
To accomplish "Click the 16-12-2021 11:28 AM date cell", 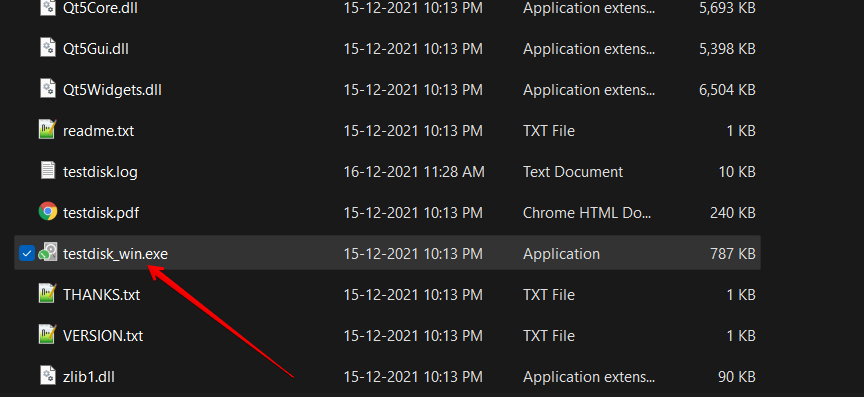I will (414, 172).
